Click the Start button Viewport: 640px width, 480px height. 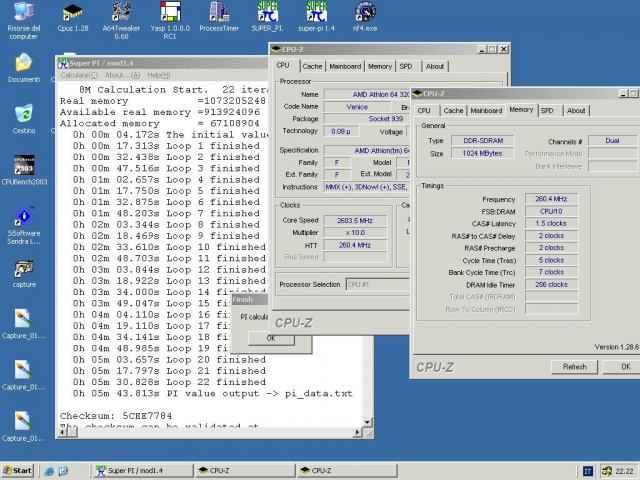[17, 471]
